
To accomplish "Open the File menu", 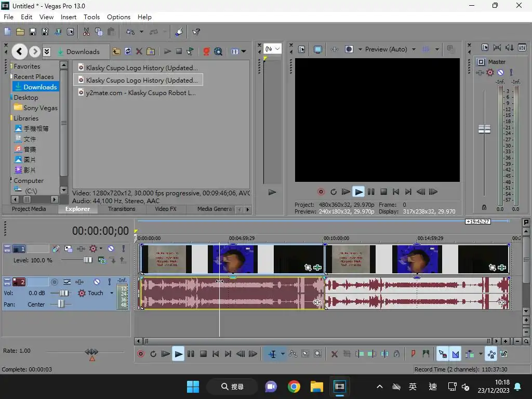I will 8,17.
